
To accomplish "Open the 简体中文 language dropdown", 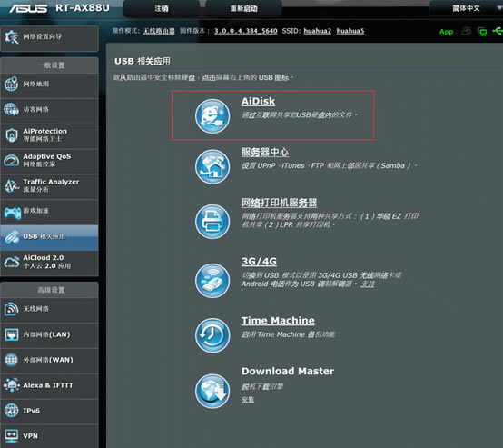I will pos(466,8).
